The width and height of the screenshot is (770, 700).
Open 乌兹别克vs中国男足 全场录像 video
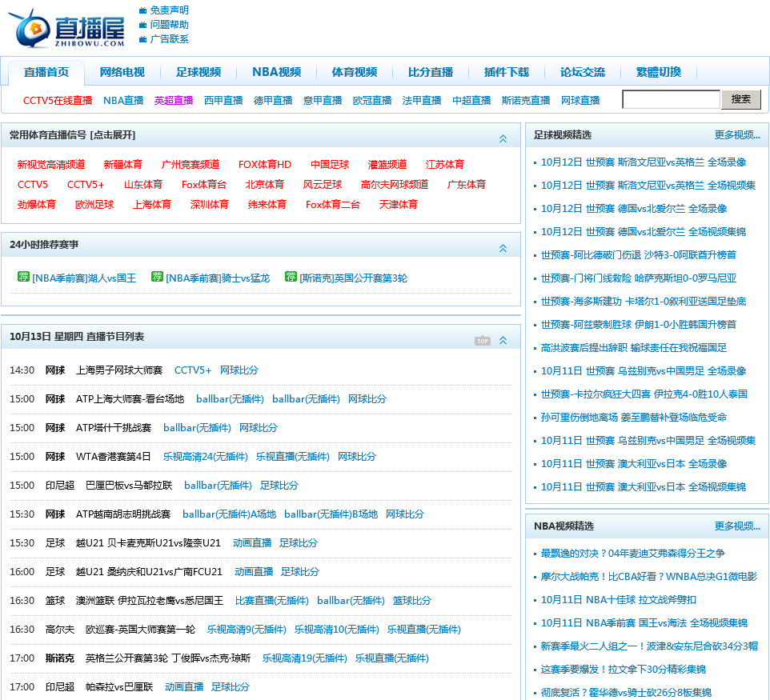[644, 371]
